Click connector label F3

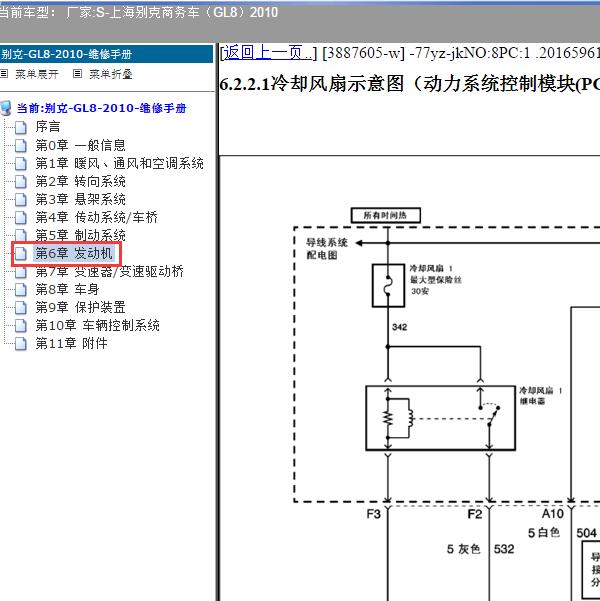click(x=373, y=514)
